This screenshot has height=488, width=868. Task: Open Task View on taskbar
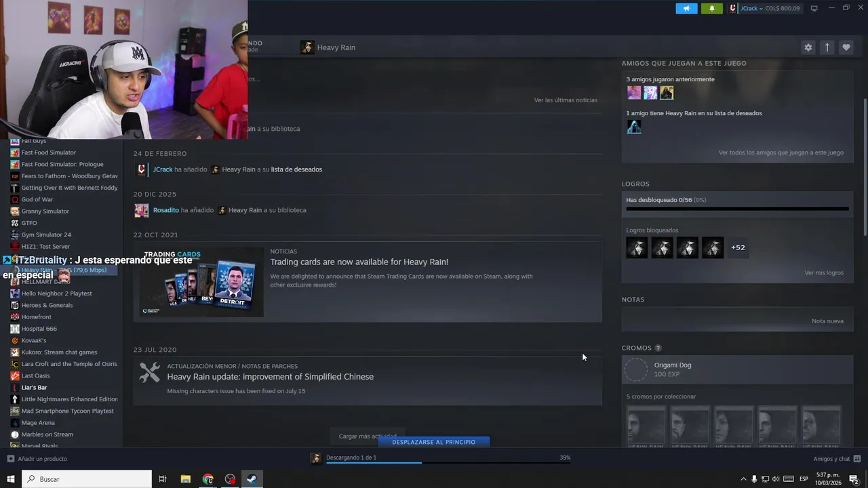click(163, 479)
